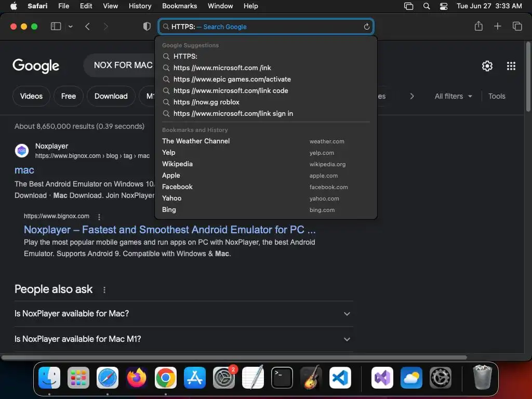Open the Apple menu
532x399 pixels.
pos(14,6)
